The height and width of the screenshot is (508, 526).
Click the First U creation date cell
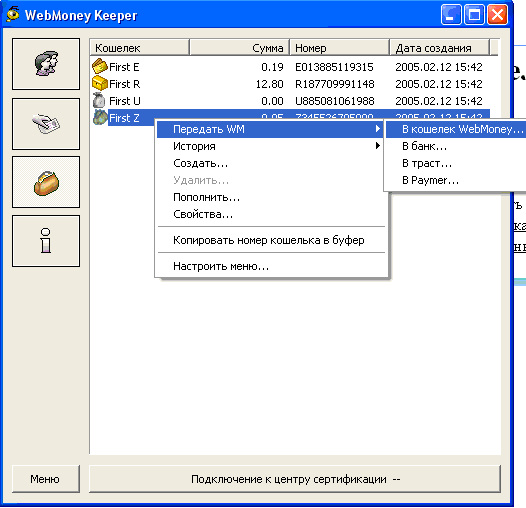click(x=439, y=101)
